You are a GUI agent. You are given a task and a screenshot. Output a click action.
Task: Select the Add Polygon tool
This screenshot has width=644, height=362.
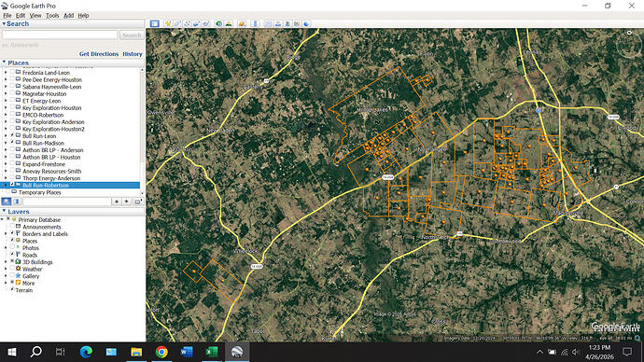(x=177, y=24)
